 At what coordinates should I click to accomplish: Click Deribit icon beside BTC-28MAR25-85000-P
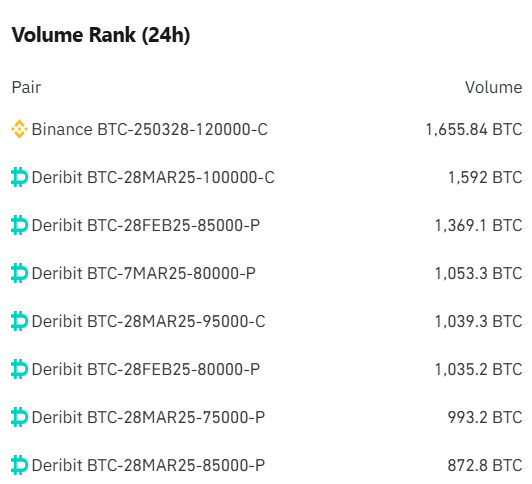point(19,465)
